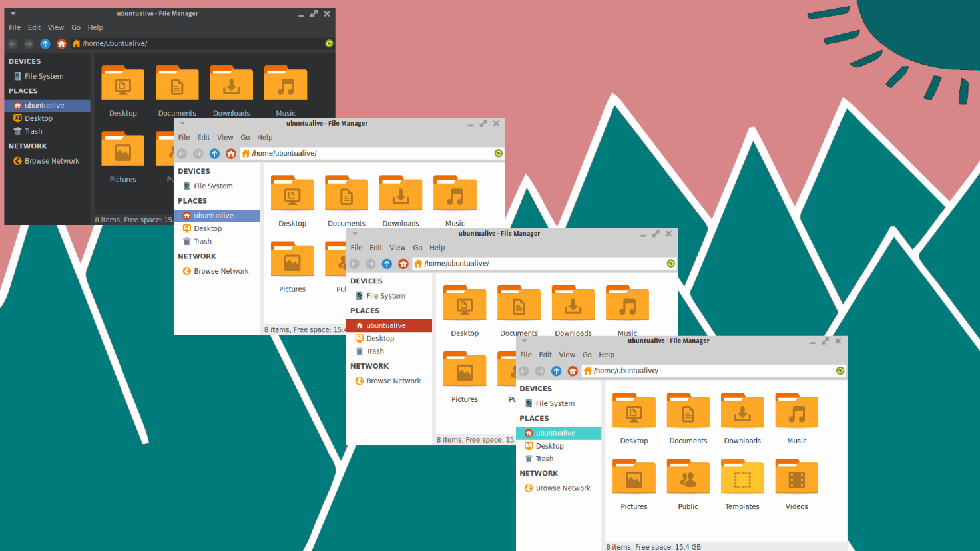The width and height of the screenshot is (980, 551).
Task: Click the path field in the dark-theme window
Action: [202, 43]
